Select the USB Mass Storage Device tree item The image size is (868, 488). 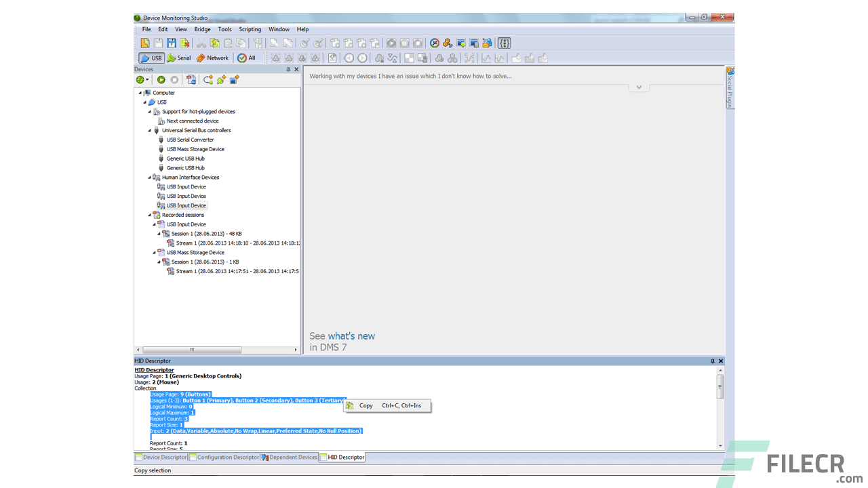tap(195, 149)
